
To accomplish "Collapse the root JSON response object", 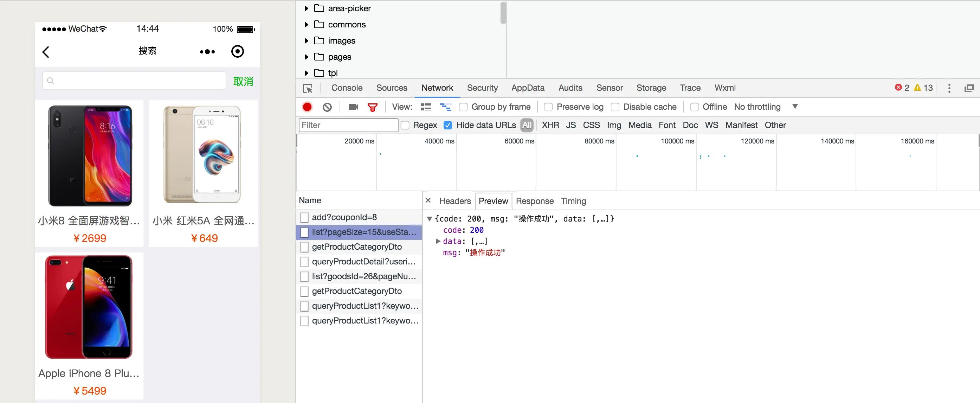I will pyautogui.click(x=429, y=219).
